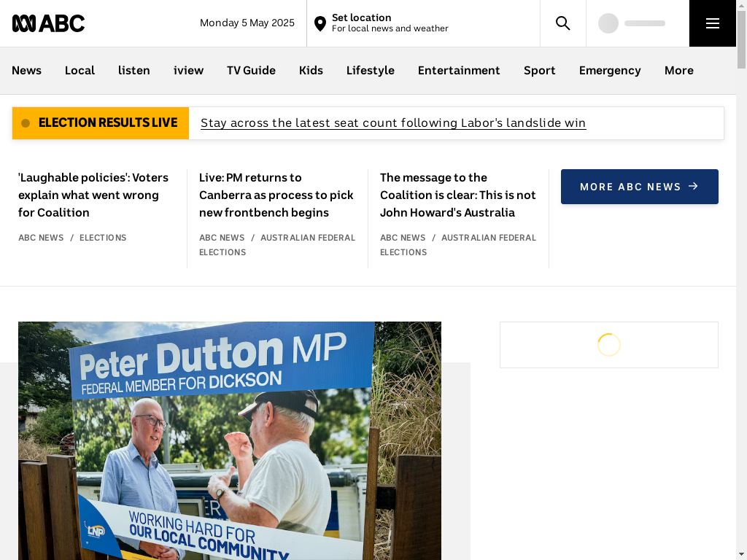Open the Local nav item

coord(80,71)
